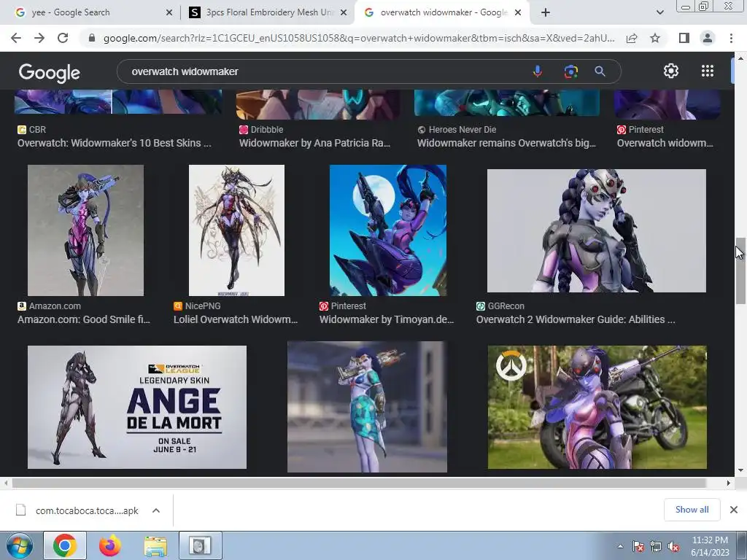Image resolution: width=747 pixels, height=560 pixels.
Task: Select the 'overwatch widowmaker' tab
Action: click(441, 12)
